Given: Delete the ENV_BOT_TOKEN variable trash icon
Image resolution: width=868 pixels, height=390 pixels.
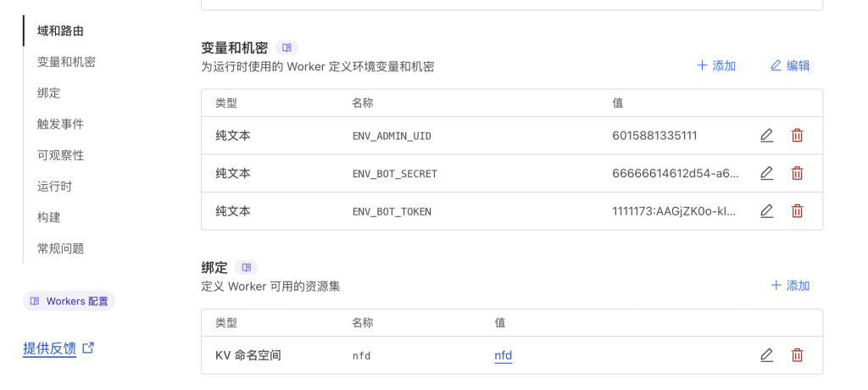Looking at the screenshot, I should point(797,211).
